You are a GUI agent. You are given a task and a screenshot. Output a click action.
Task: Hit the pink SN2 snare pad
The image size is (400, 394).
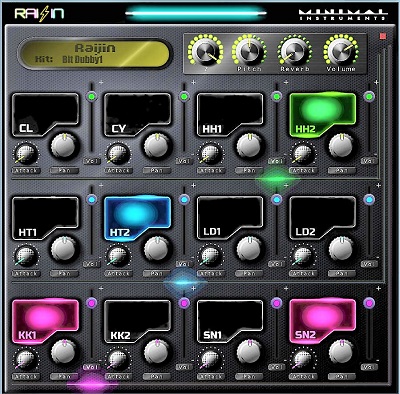(x=323, y=321)
